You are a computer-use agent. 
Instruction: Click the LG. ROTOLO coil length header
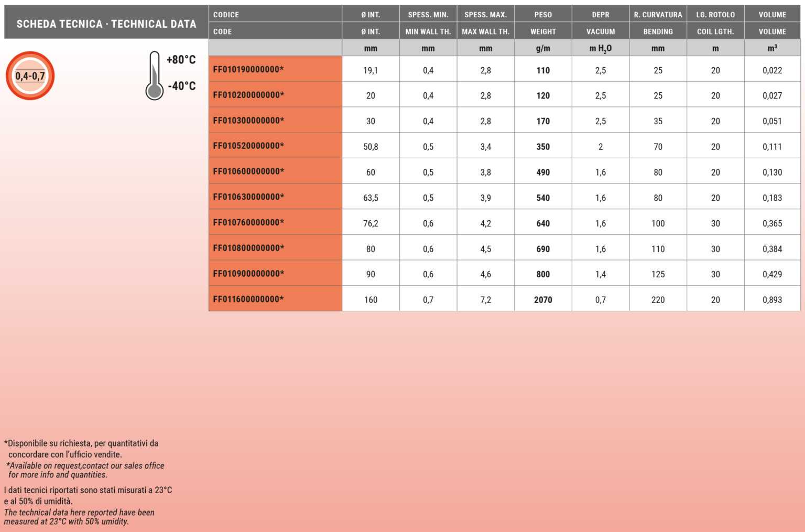(x=715, y=15)
